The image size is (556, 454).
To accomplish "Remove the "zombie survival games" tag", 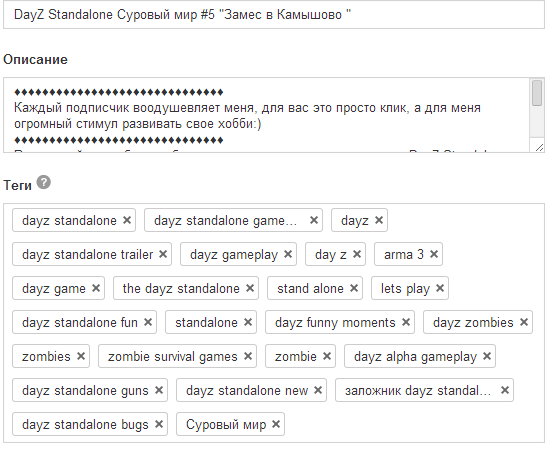I will tap(248, 356).
